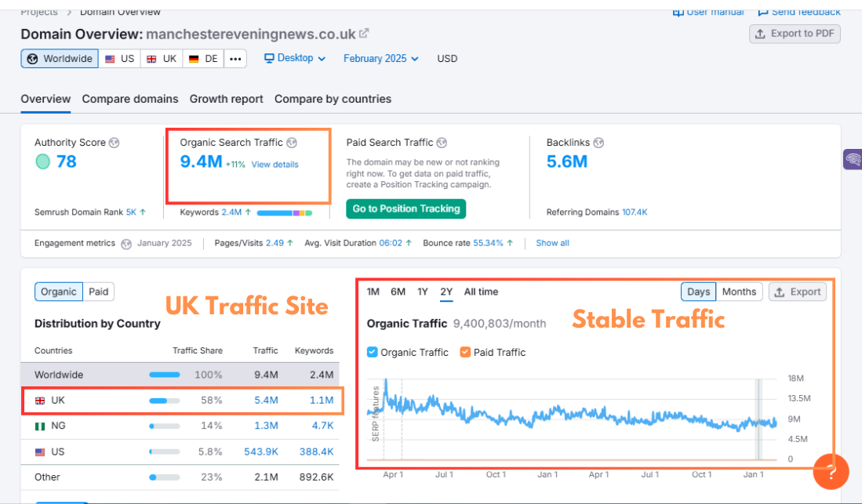Click the Export to PDF button

click(795, 34)
